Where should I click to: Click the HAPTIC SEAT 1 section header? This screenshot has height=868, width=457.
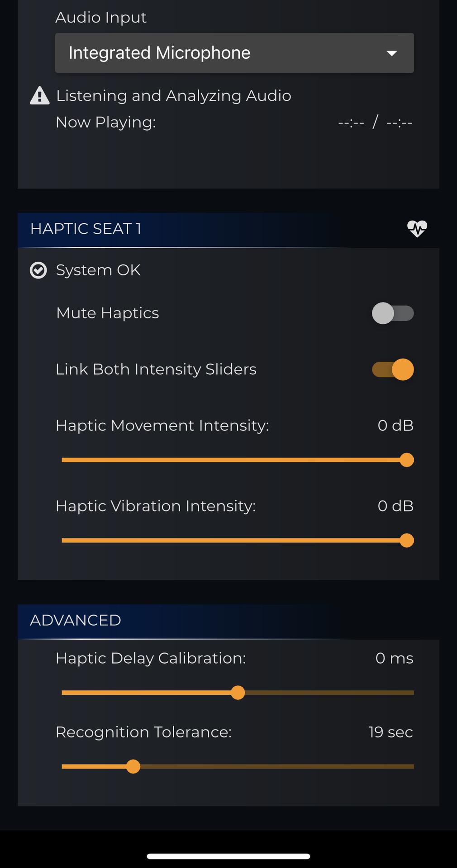coord(86,229)
